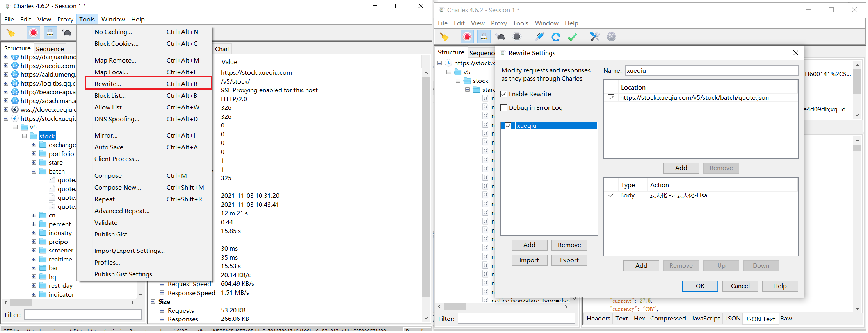Screen dimensions: 868x333
Task: Collapse the batch folder node
Action: pos(34,171)
